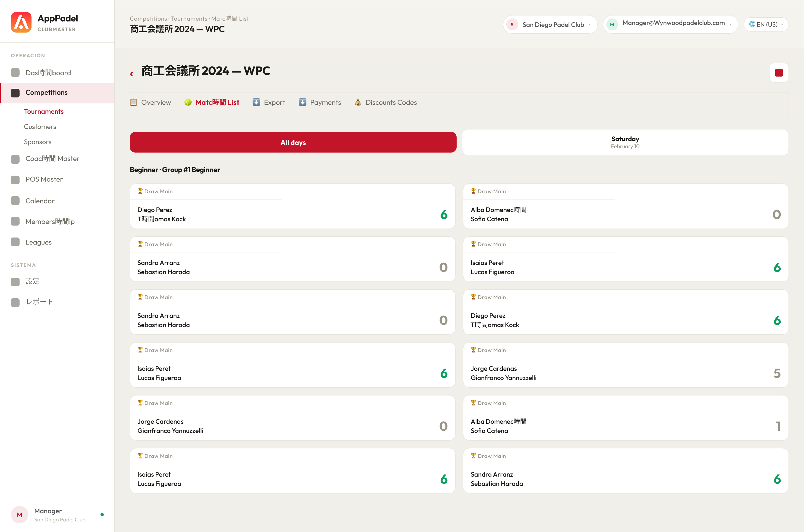Click the Overview tab clipboard icon
This screenshot has height=532, width=804.
(x=134, y=102)
